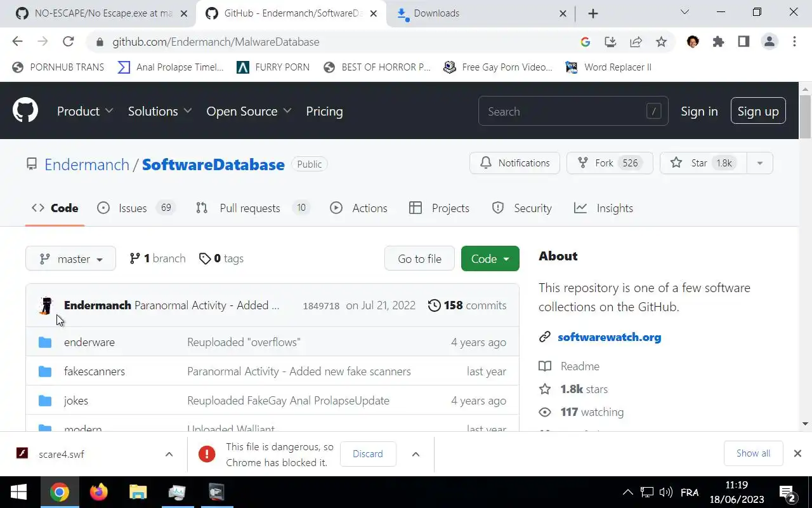The height and width of the screenshot is (508, 812).
Task: Open the Projects tab
Action: (440, 208)
